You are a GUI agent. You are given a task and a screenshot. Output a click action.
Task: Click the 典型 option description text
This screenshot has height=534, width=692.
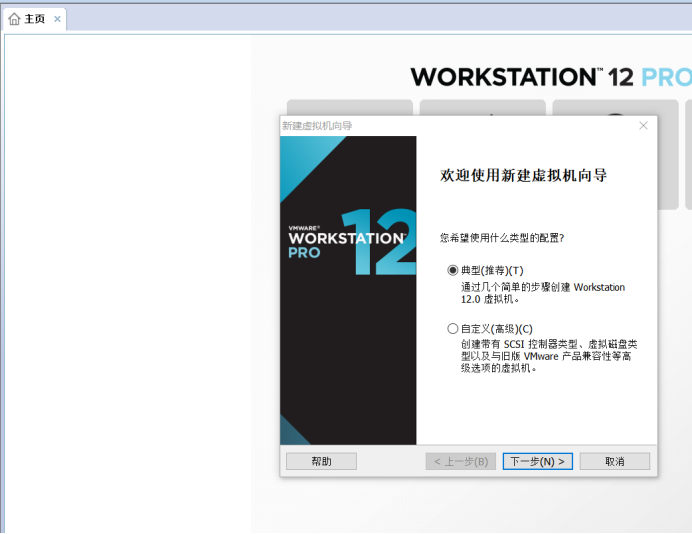point(543,293)
